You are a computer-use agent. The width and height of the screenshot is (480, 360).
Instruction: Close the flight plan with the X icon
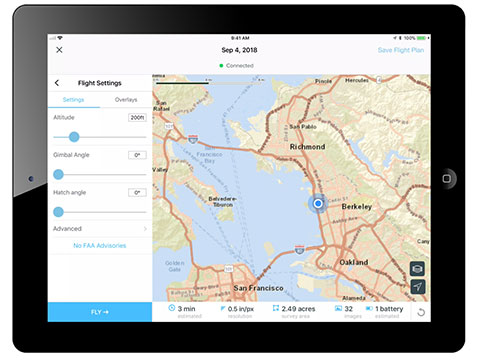pyautogui.click(x=59, y=50)
